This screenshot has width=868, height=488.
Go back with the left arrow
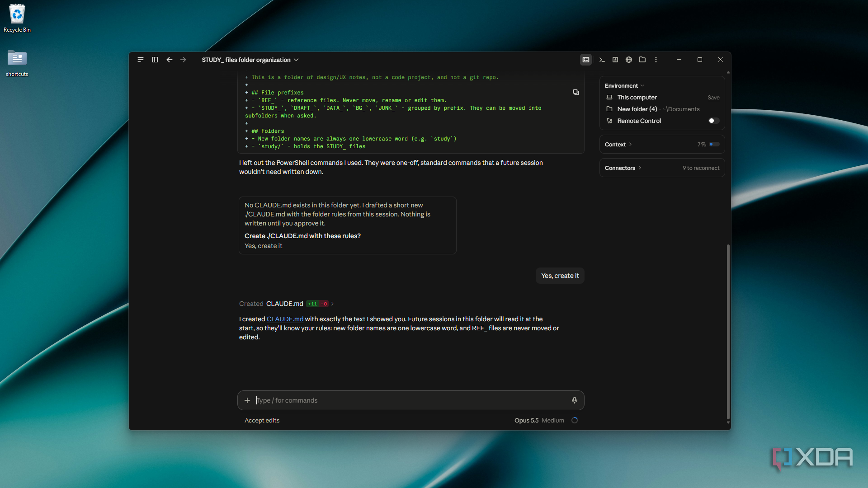tap(170, 60)
